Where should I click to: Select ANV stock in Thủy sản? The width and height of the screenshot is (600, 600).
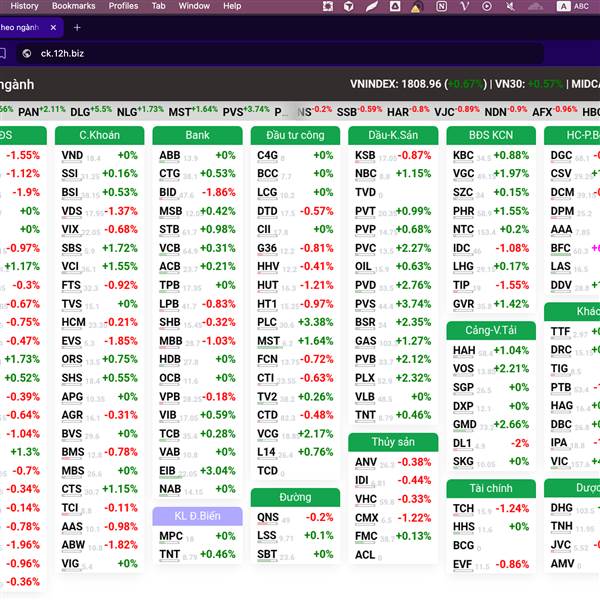point(393,462)
